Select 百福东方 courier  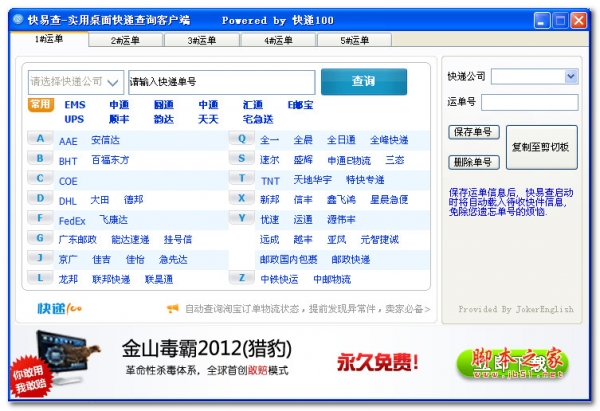point(110,160)
